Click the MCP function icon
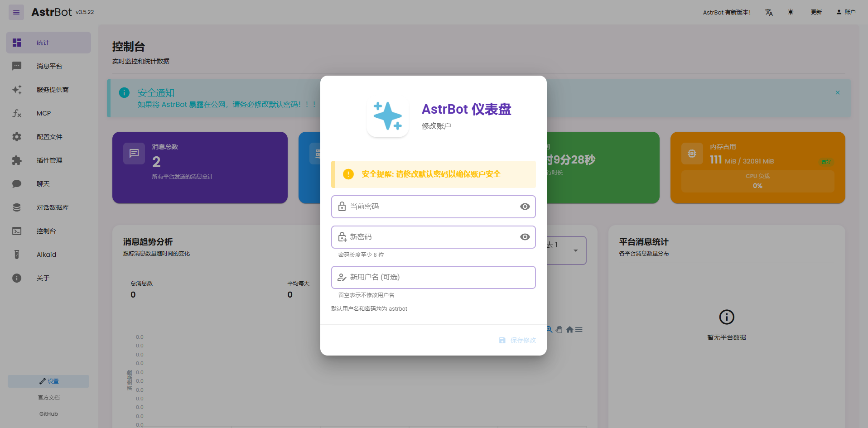This screenshot has height=428, width=868. (x=17, y=113)
